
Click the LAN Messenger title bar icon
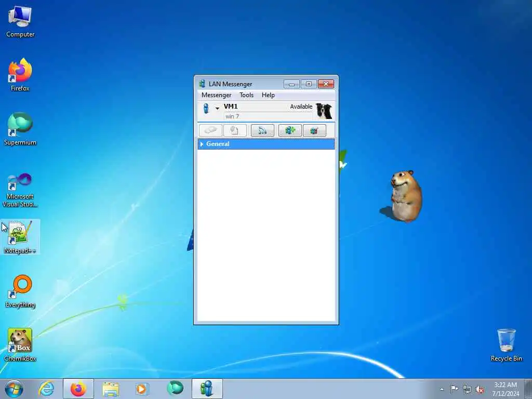(x=202, y=84)
